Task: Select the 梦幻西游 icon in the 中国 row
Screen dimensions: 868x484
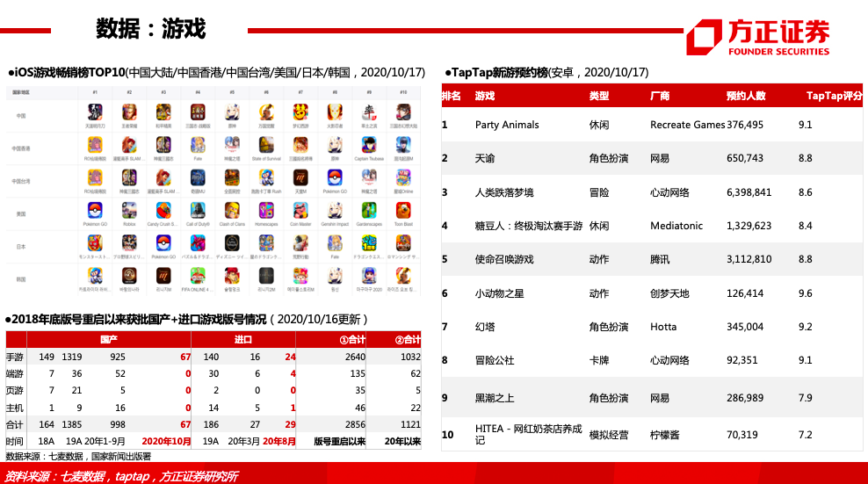Action: (300, 112)
